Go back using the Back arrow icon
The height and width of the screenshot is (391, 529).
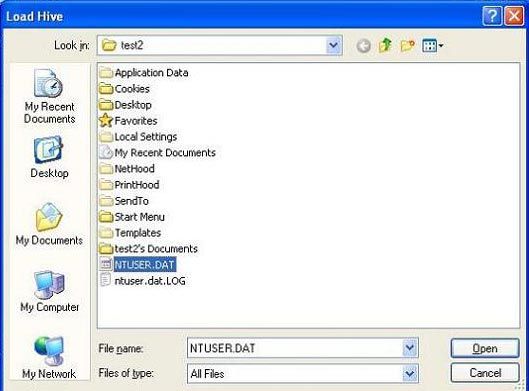(x=363, y=46)
